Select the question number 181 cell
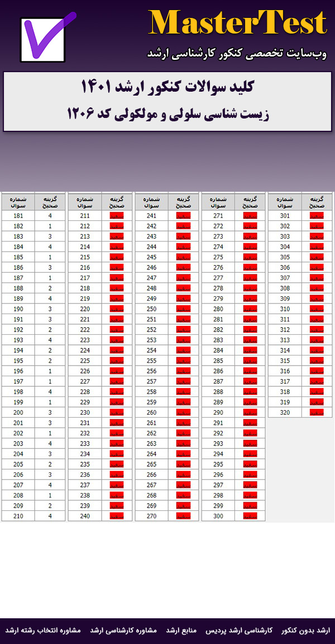335x644 pixels. [18, 216]
